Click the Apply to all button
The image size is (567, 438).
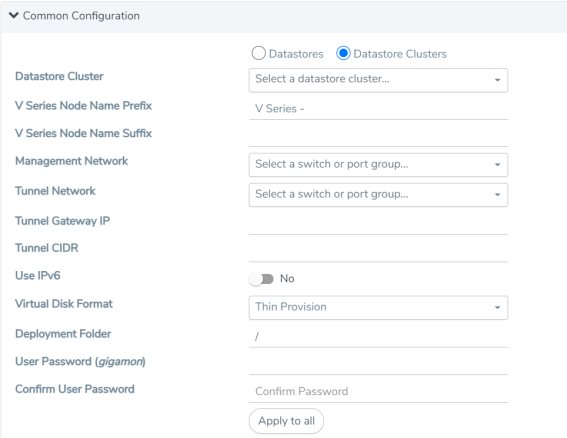pyautogui.click(x=286, y=421)
